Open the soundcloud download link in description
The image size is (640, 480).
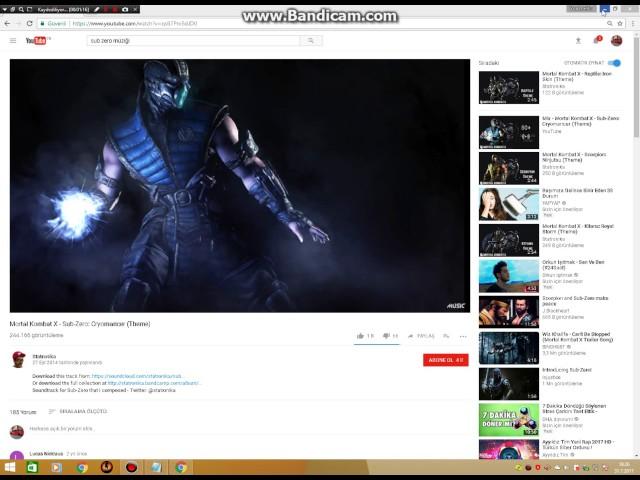click(x=137, y=376)
